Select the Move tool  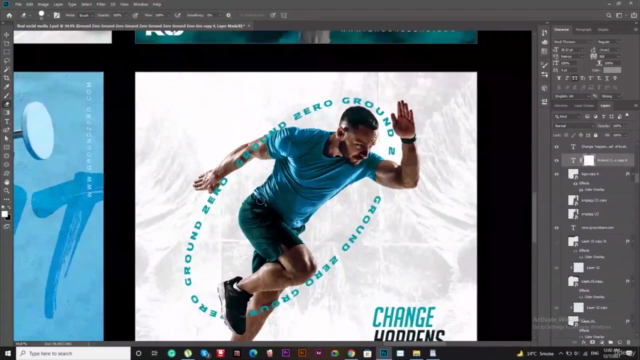[x=7, y=35]
